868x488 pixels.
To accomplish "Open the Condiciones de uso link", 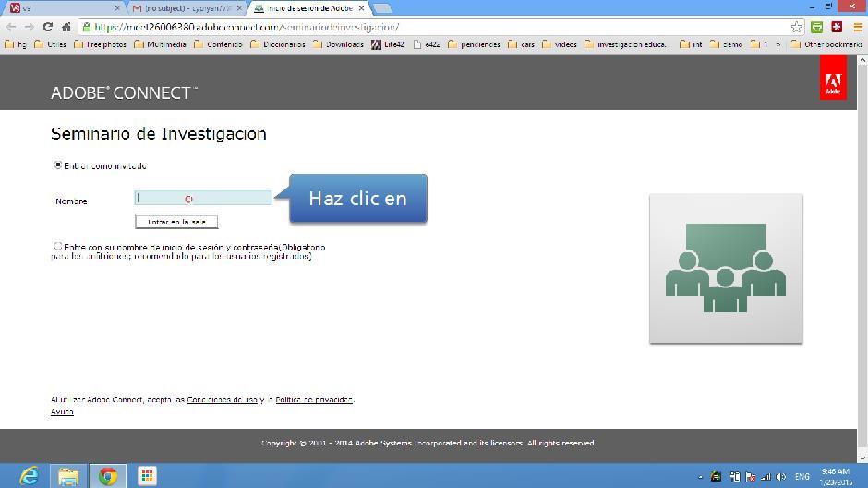I will coord(222,399).
